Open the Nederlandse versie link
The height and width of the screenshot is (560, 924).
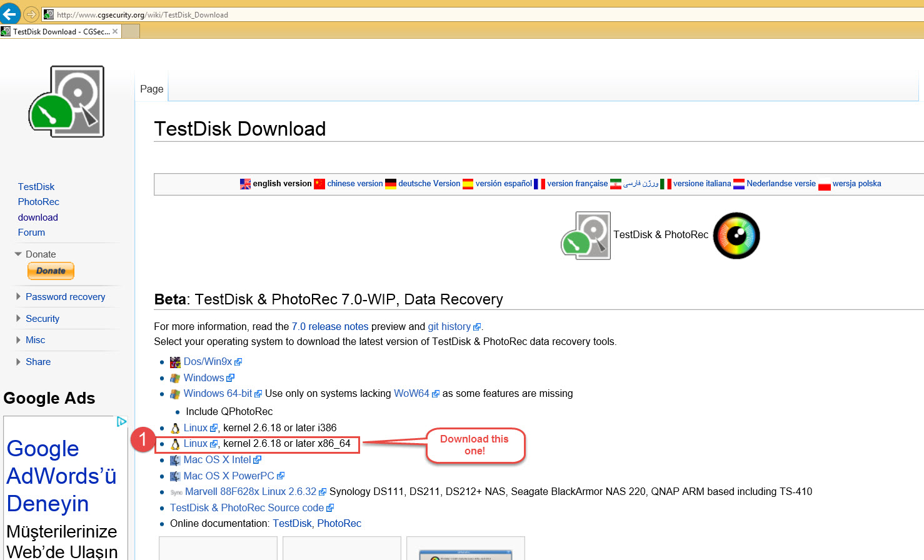click(781, 184)
